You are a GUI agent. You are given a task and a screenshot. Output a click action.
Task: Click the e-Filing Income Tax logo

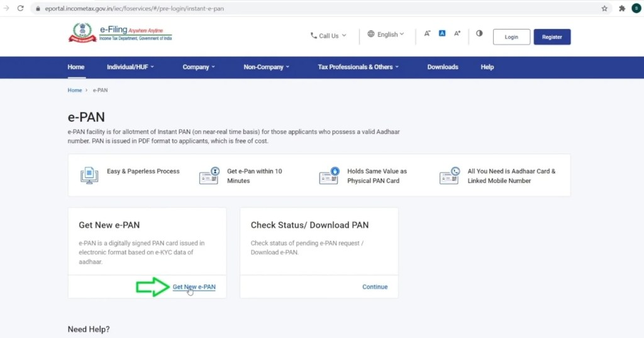click(x=120, y=33)
